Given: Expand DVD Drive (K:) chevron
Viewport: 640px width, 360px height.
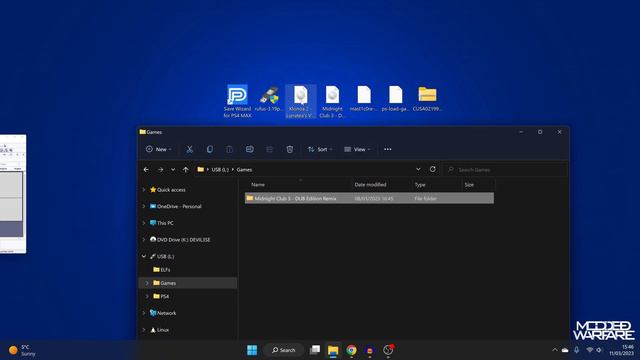Looking at the screenshot, I should pyautogui.click(x=144, y=240).
